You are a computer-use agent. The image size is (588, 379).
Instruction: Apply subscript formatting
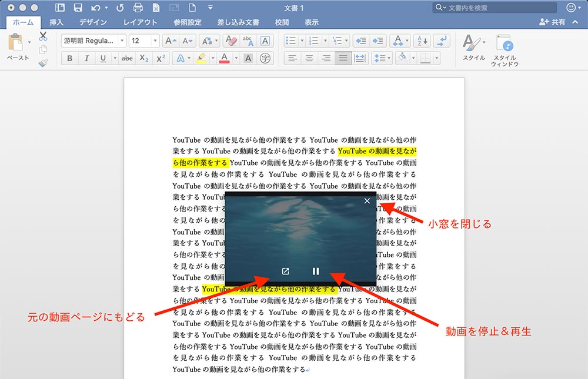pos(144,58)
